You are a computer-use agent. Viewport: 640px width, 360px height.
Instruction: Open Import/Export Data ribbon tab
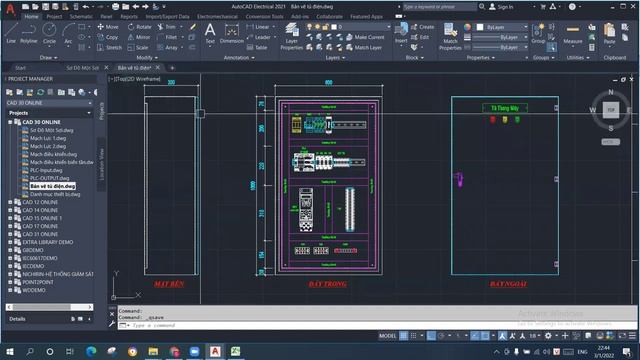pyautogui.click(x=167, y=17)
